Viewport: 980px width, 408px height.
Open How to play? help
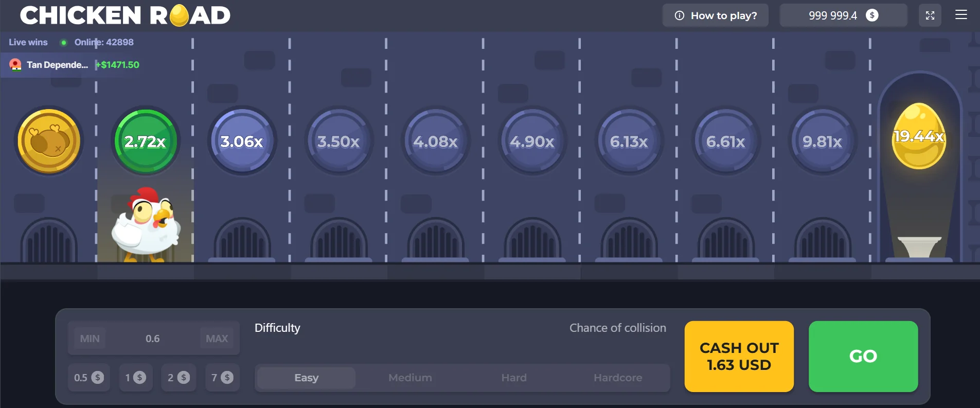(716, 15)
